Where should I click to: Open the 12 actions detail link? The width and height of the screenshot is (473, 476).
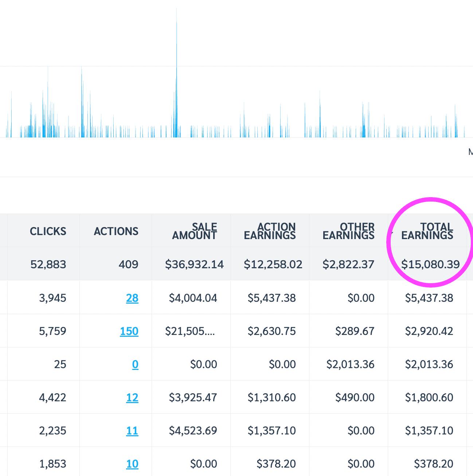132,398
